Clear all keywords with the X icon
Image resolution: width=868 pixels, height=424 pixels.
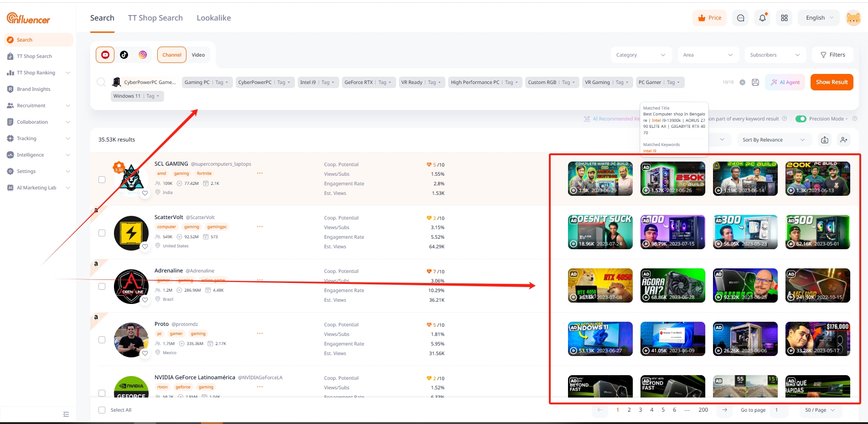(x=742, y=82)
